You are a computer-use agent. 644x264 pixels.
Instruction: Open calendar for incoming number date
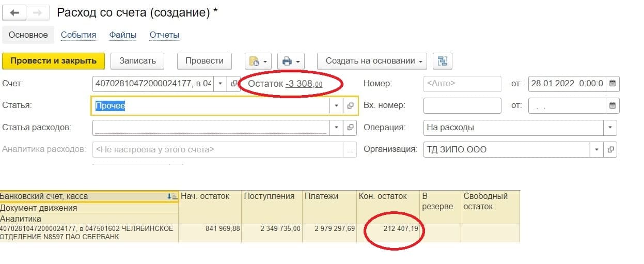click(x=612, y=105)
